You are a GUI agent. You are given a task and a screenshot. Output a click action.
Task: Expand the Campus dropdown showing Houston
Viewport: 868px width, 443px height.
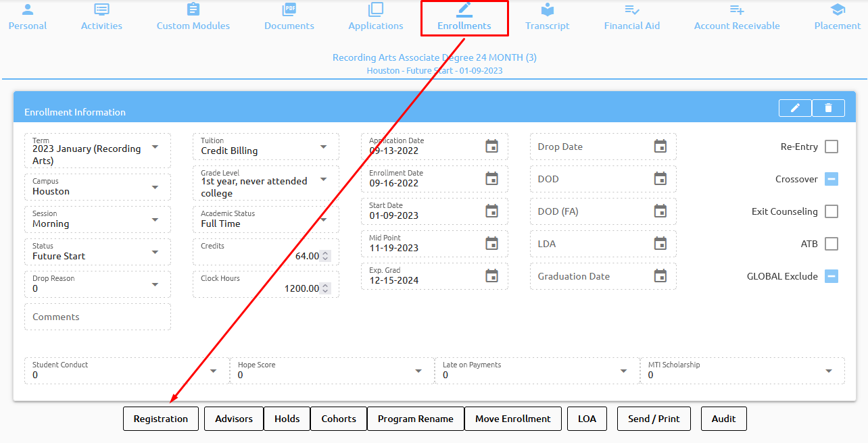155,187
